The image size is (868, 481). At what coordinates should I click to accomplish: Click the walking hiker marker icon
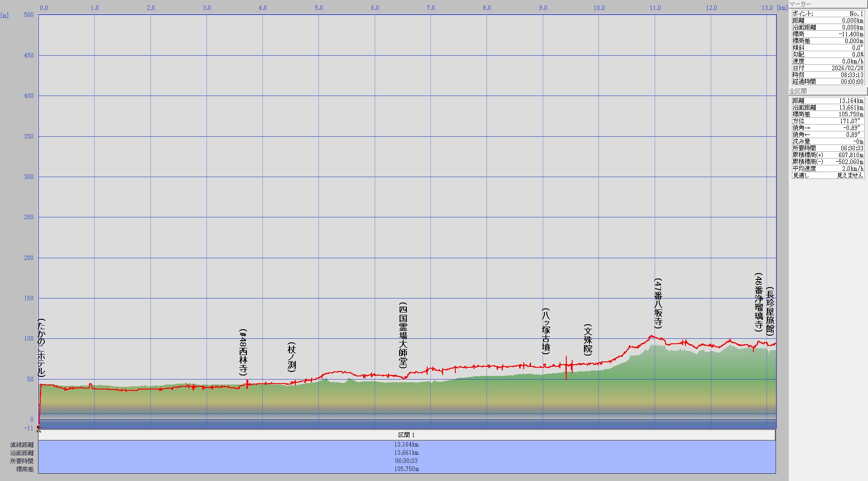click(x=39, y=428)
